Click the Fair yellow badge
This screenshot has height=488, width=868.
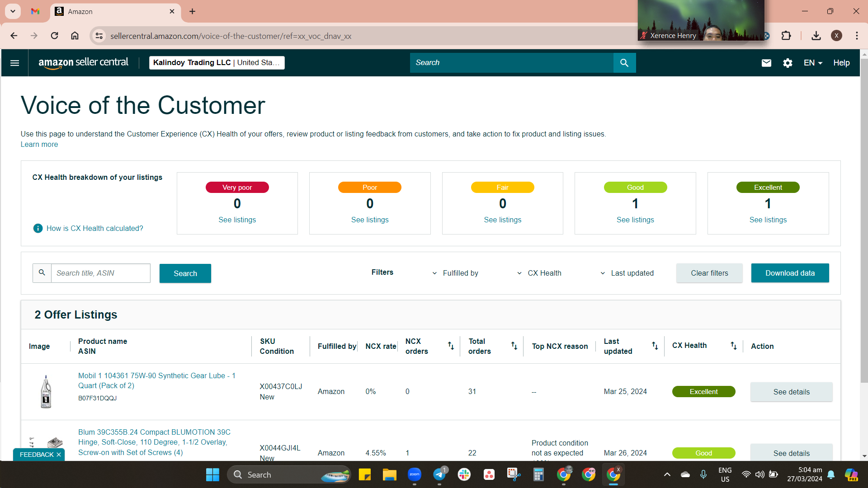pyautogui.click(x=502, y=187)
